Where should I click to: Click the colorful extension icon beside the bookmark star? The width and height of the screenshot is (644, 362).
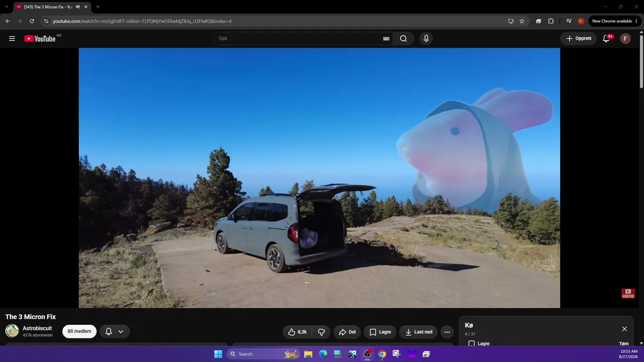(x=538, y=21)
